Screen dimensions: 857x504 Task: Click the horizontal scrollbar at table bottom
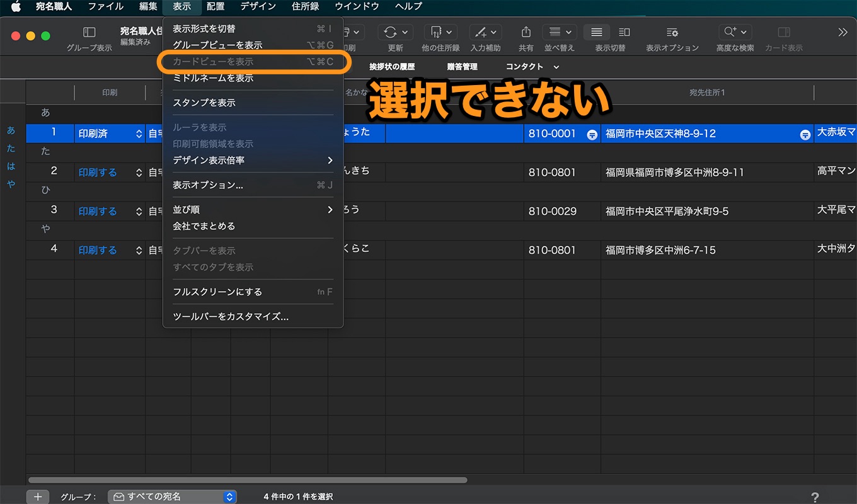pyautogui.click(x=248, y=480)
